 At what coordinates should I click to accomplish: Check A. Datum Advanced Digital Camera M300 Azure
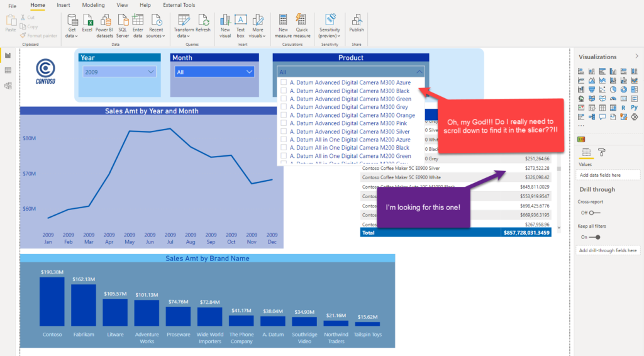coord(284,82)
